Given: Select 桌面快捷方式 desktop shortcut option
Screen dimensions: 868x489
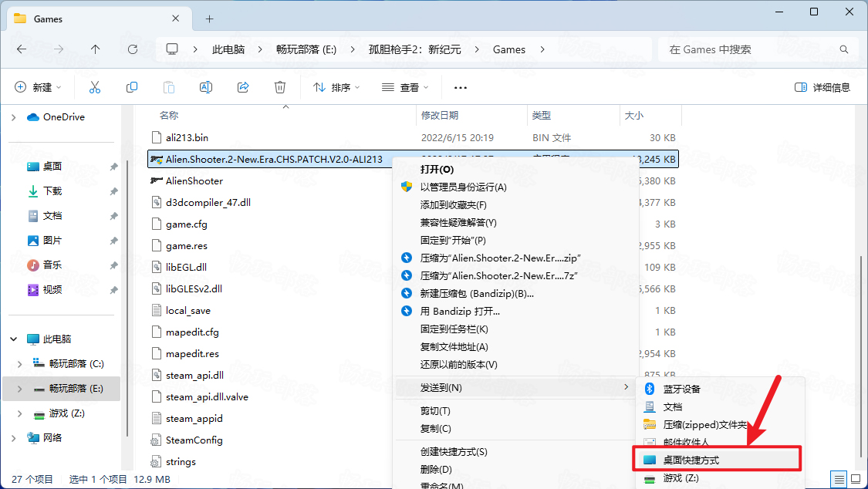Looking at the screenshot, I should point(720,460).
